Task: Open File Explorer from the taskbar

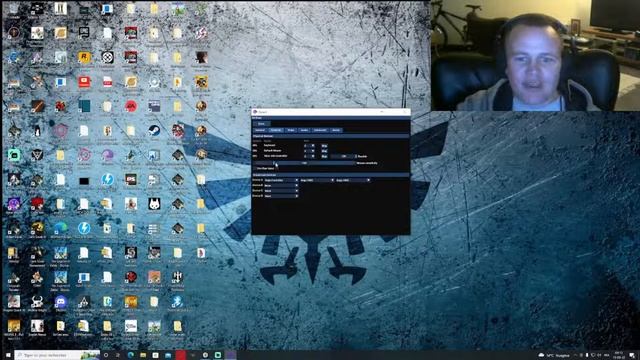Action: click(143, 355)
